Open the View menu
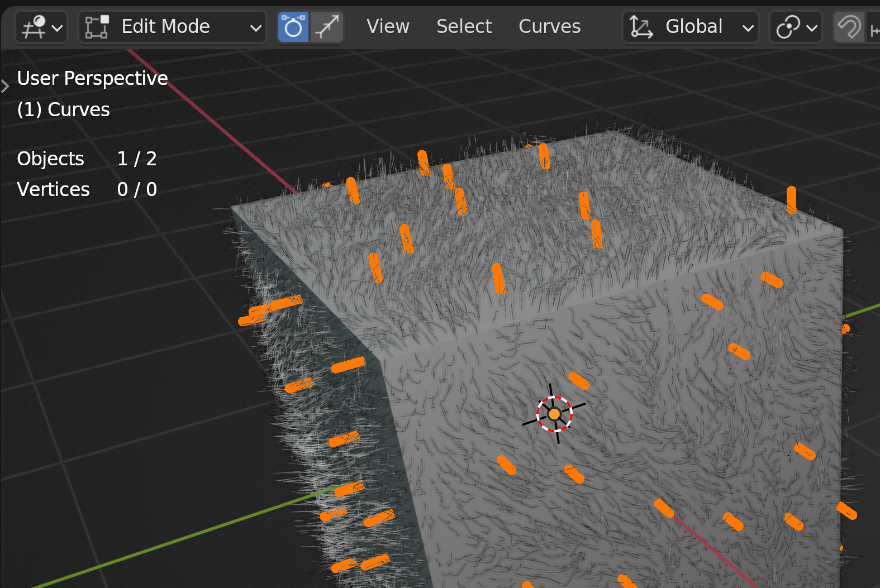880x588 pixels. coord(388,27)
